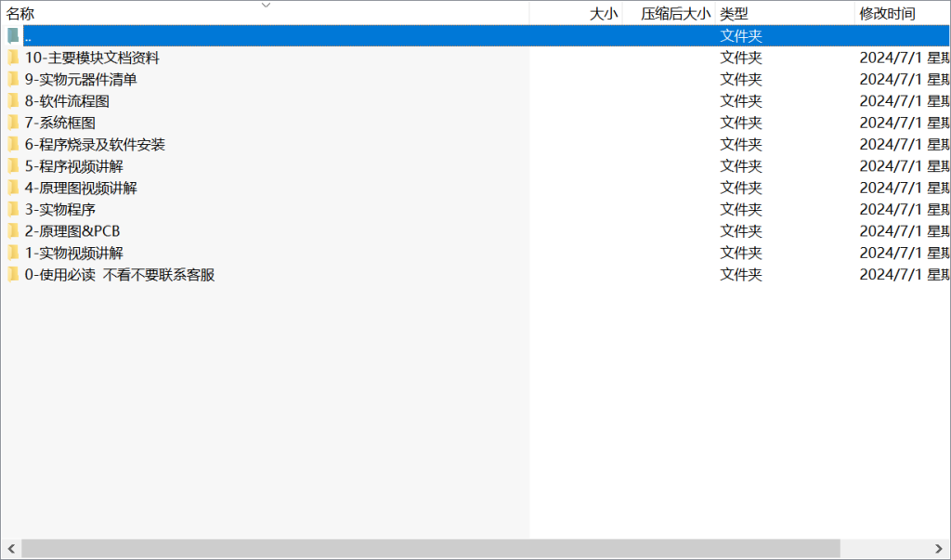
Task: Click folder icon for 10-主要模块文档资料
Action: (x=13, y=58)
